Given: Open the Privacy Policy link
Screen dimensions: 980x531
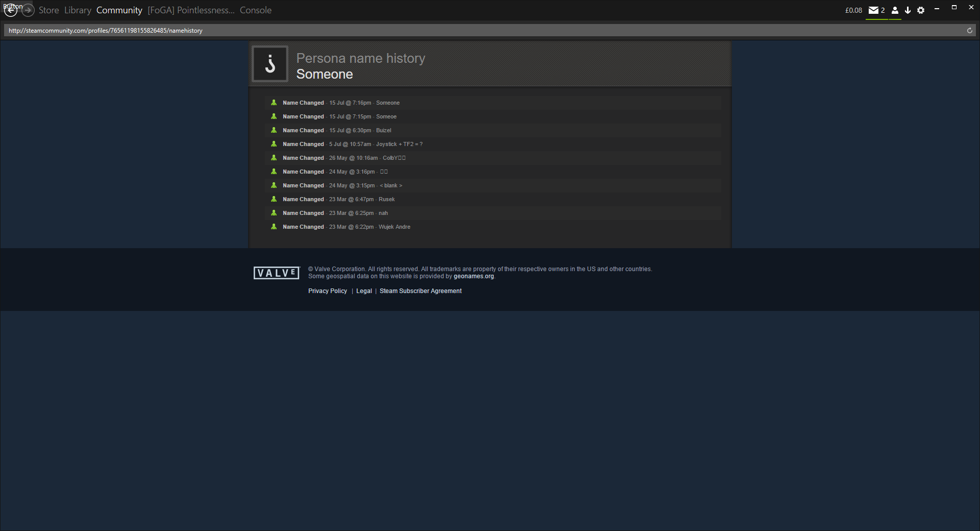Looking at the screenshot, I should pos(327,291).
